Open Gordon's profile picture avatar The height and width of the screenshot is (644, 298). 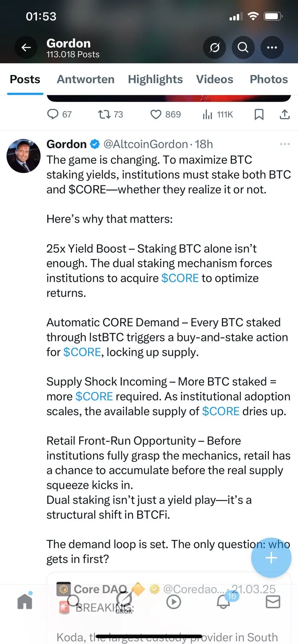pyautogui.click(x=24, y=156)
